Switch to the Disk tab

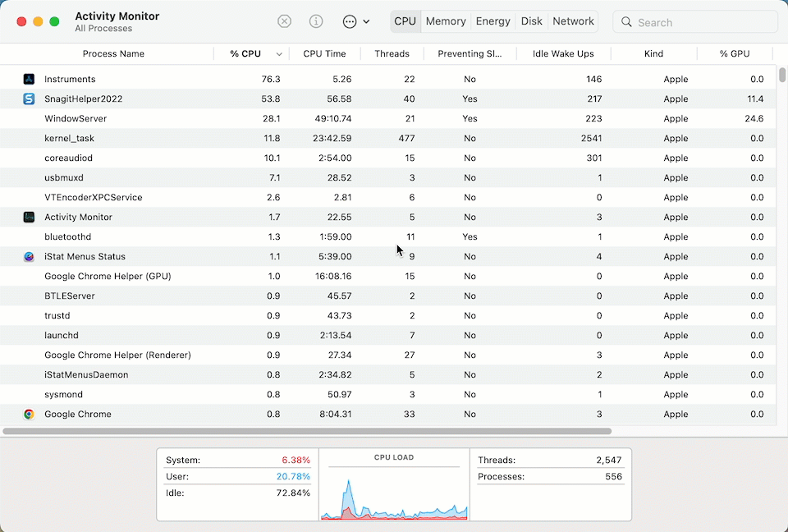pos(532,21)
